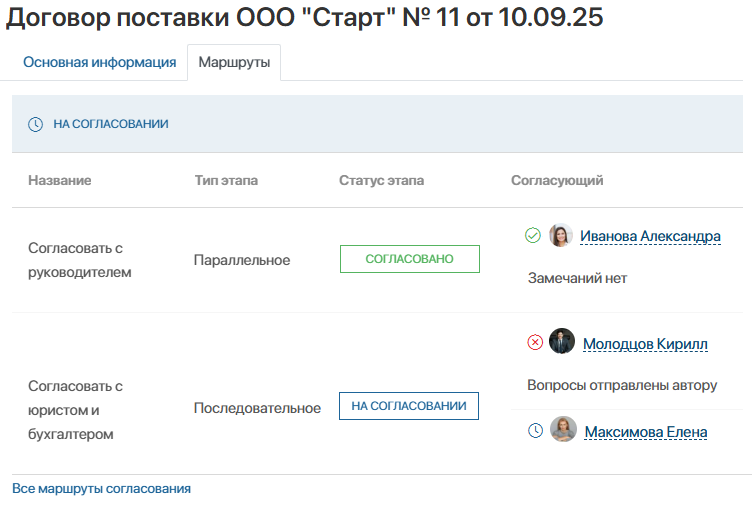
Task: Click the Согласующий column header
Action: click(557, 180)
